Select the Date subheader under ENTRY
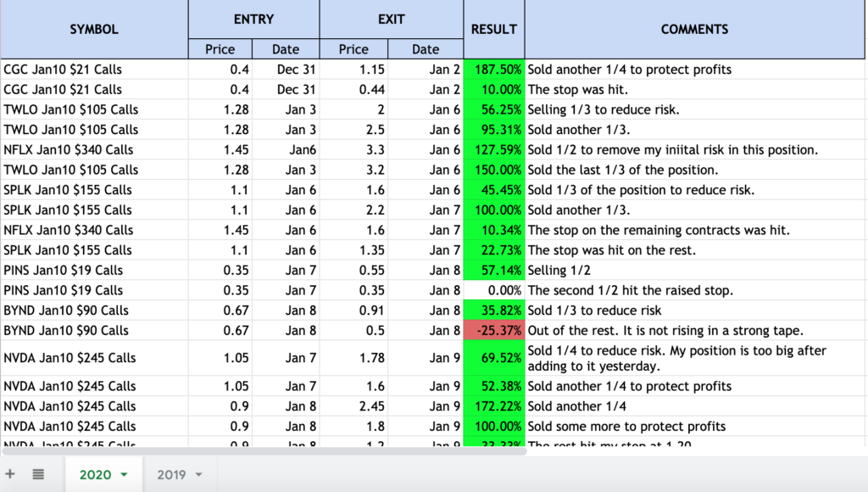Screen dimensions: 868x492 point(286,49)
